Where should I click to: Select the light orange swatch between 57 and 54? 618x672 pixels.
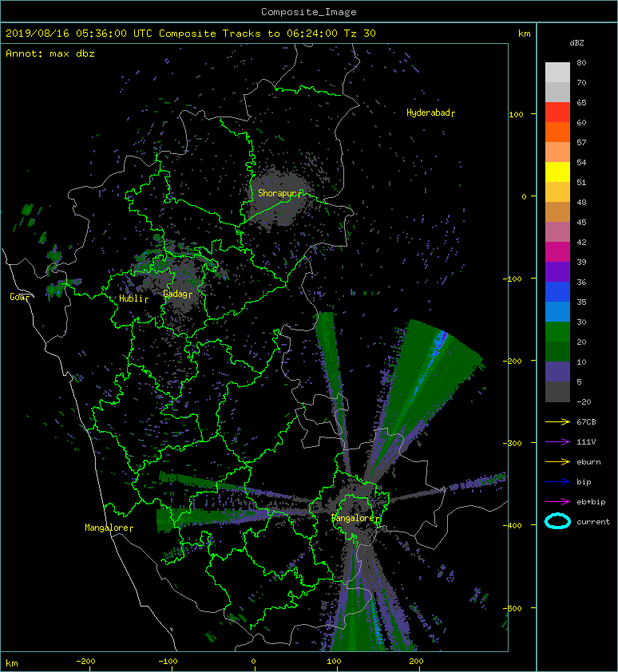tap(557, 152)
